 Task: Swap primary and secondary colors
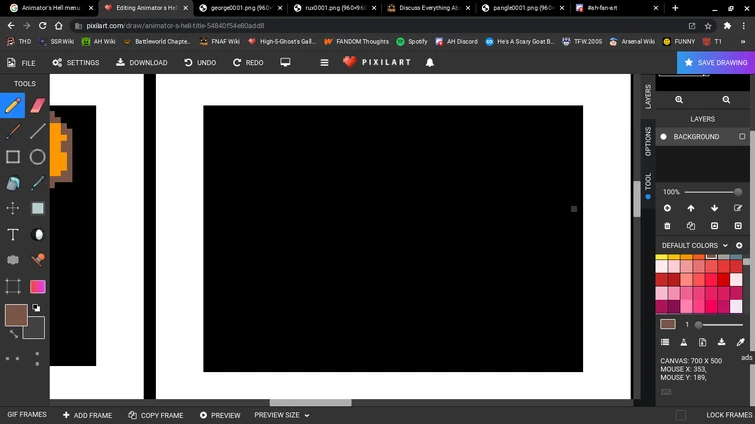[13, 334]
